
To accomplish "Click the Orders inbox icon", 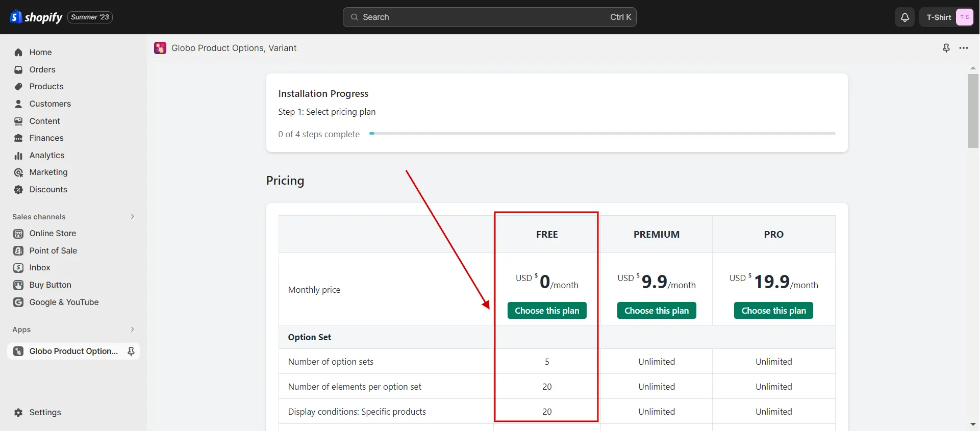I will (18, 69).
